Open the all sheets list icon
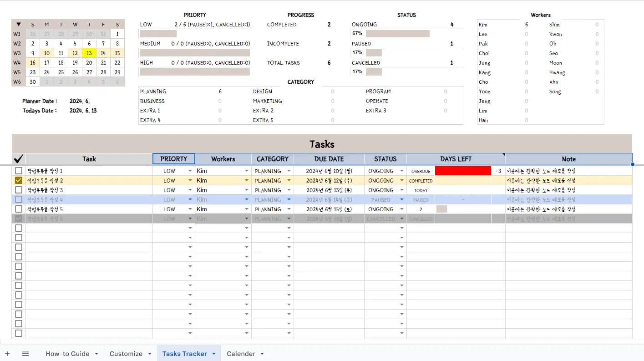 [x=25, y=354]
